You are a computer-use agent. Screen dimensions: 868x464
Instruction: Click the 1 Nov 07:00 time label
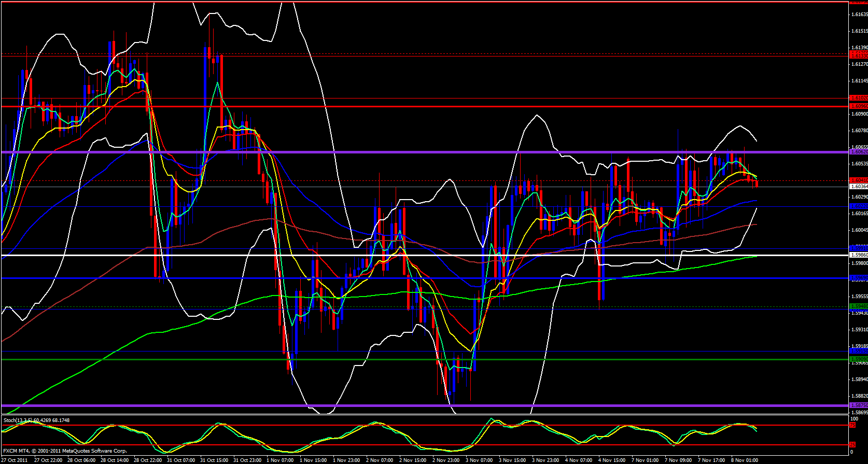[x=280, y=460]
